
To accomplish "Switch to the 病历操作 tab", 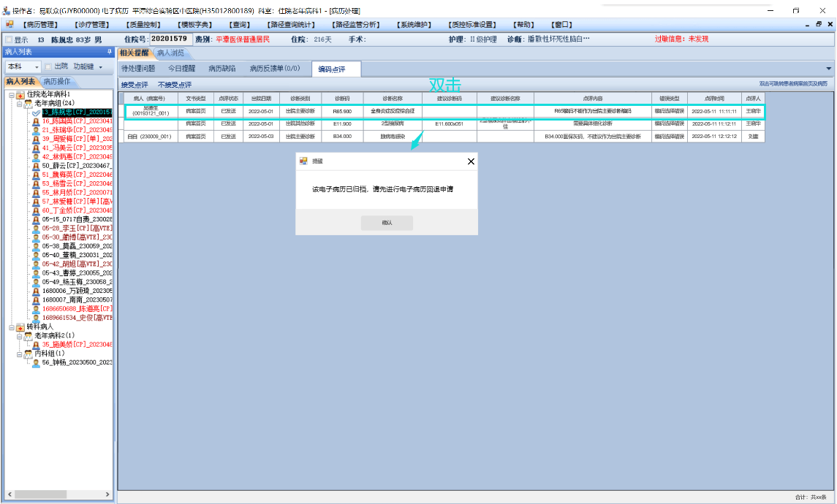I will 56,82.
